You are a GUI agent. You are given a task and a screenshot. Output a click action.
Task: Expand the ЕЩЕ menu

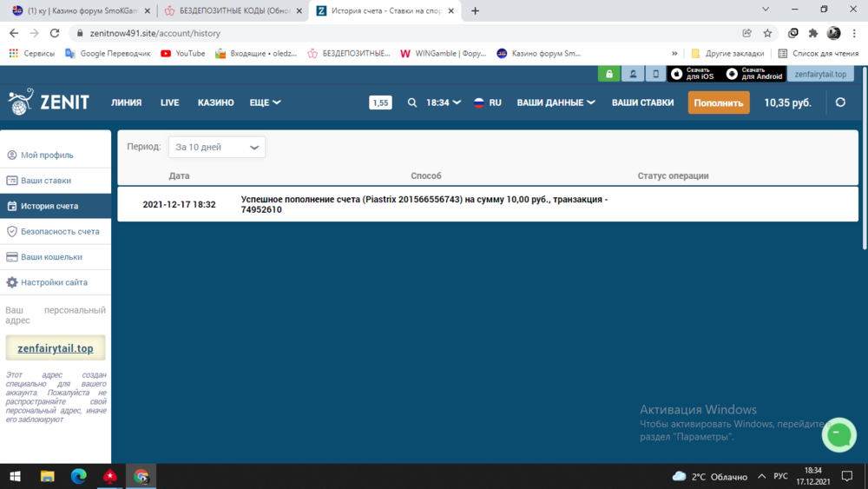point(265,102)
